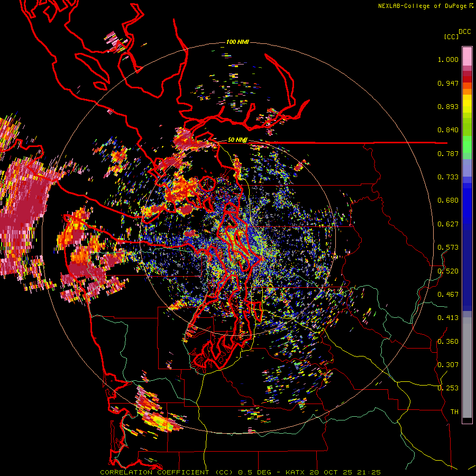Click the [CC] legend unit label
Screen dimensions: 476x476
451,36
